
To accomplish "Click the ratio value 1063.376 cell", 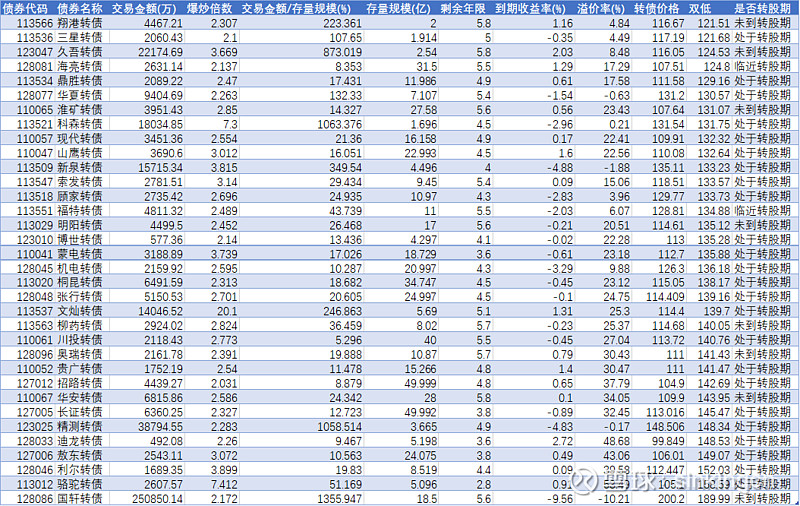I will pyautogui.click(x=339, y=124).
